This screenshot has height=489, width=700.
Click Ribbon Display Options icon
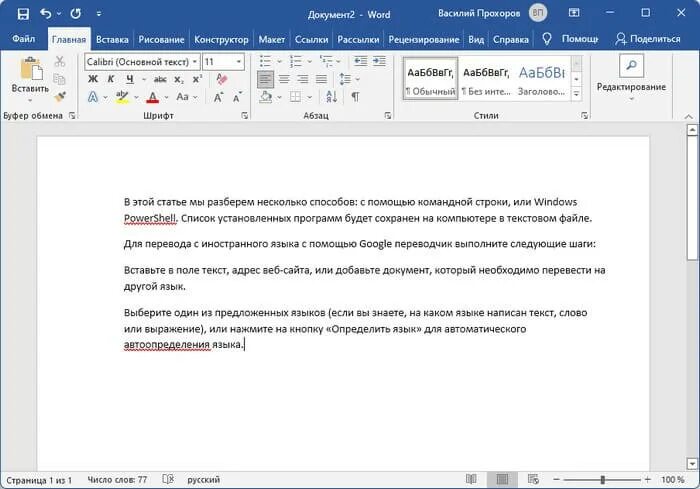click(x=574, y=13)
